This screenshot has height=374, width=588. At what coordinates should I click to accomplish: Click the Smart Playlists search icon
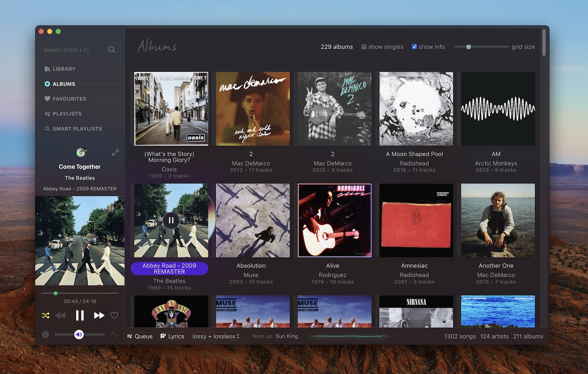[x=47, y=129]
